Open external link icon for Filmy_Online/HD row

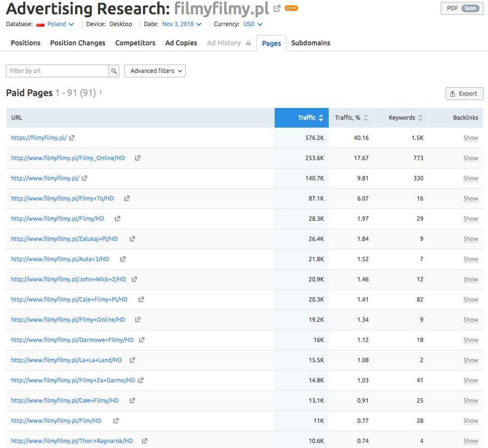[138, 158]
